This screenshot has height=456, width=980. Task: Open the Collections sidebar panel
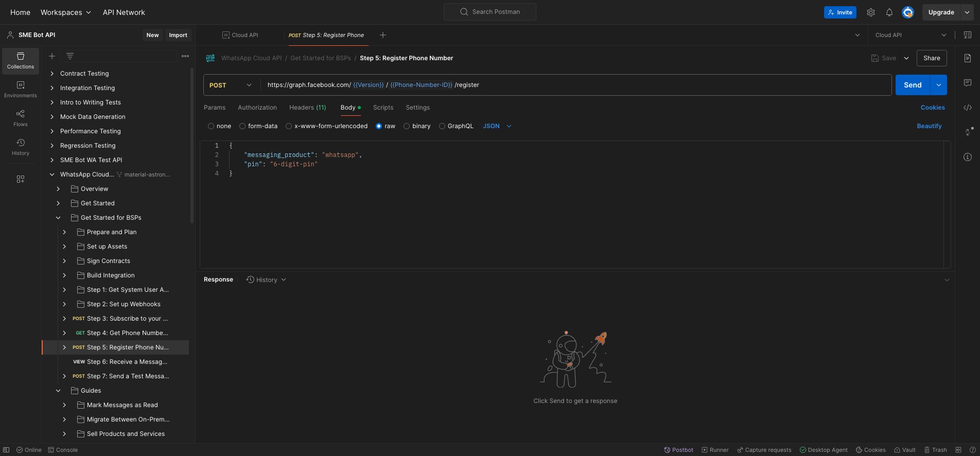[21, 61]
